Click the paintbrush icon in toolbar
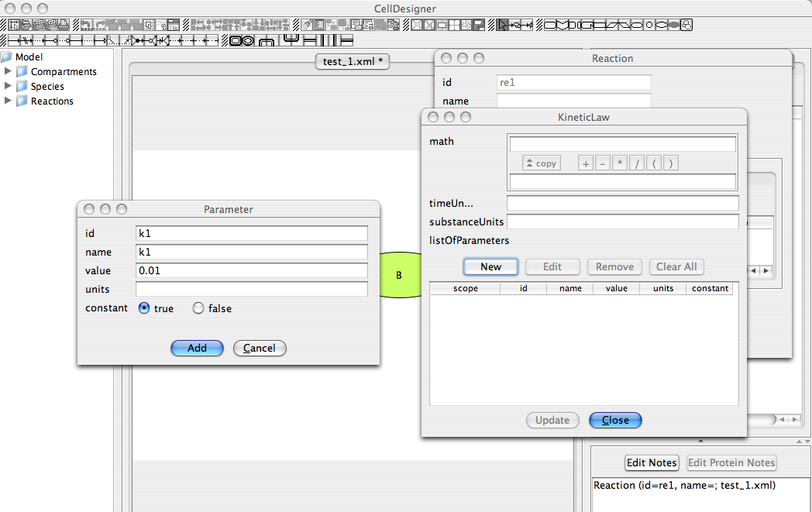 pyautogui.click(x=308, y=25)
